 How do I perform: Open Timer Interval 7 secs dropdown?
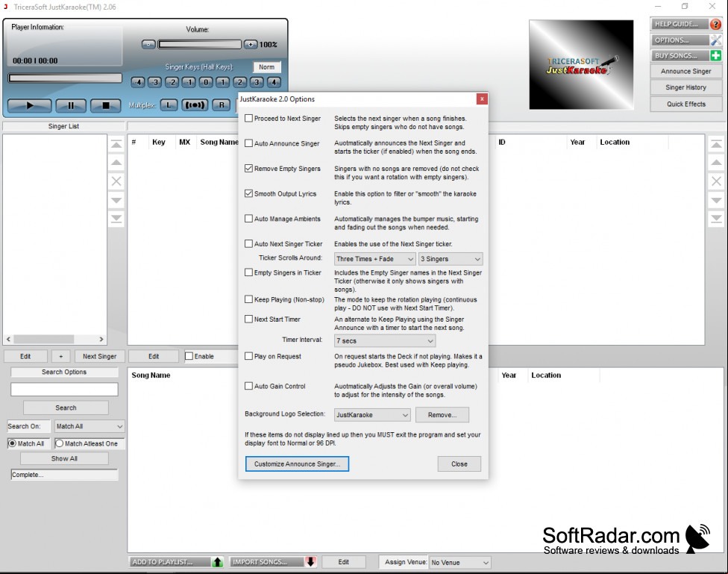[385, 340]
